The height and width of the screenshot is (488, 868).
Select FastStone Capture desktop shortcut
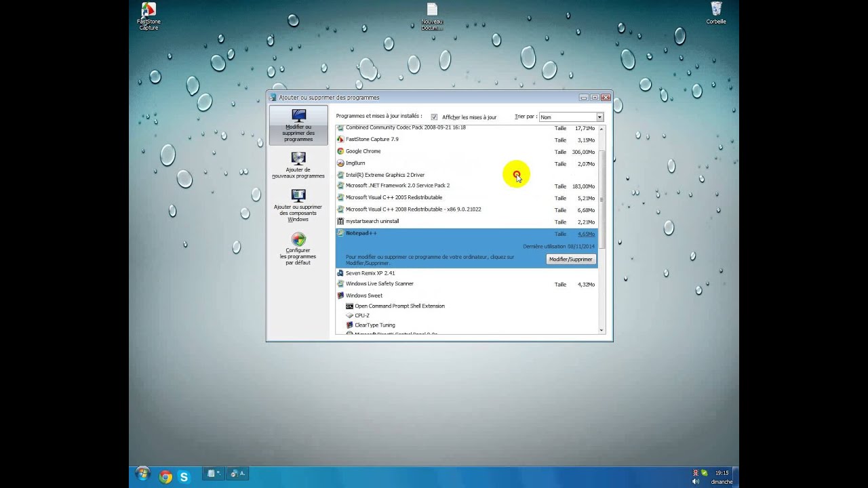click(x=149, y=16)
